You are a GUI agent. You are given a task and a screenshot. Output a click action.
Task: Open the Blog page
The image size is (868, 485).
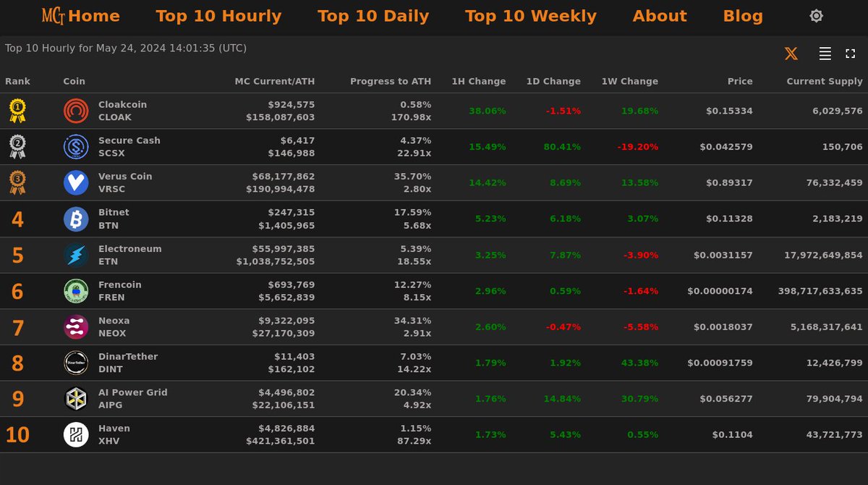click(743, 16)
